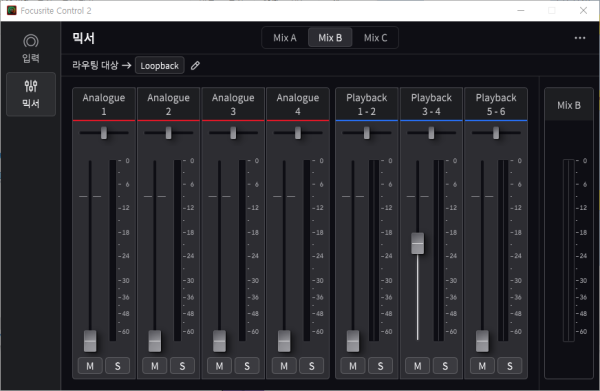Click the pencil icon to edit routing
This screenshot has height=391, width=600.
[x=195, y=66]
